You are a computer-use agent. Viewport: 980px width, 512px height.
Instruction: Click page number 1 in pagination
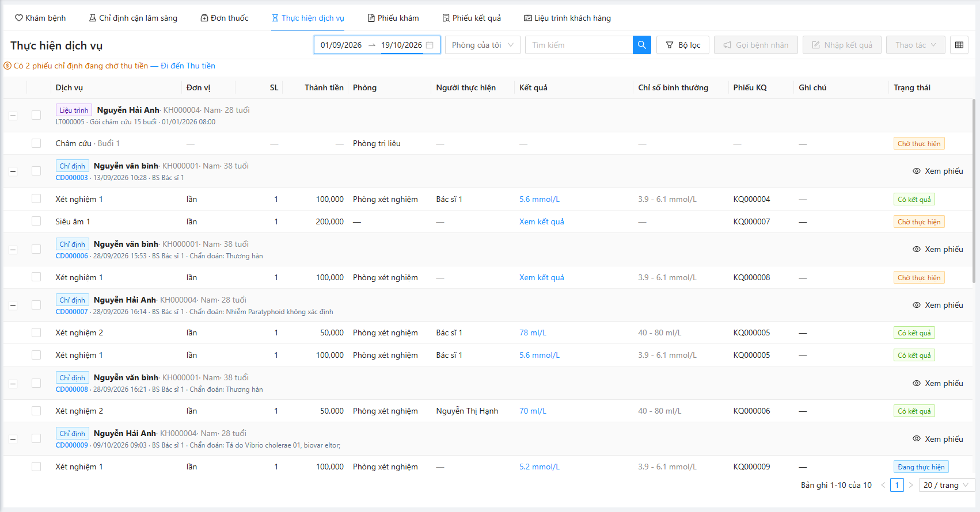click(x=897, y=485)
